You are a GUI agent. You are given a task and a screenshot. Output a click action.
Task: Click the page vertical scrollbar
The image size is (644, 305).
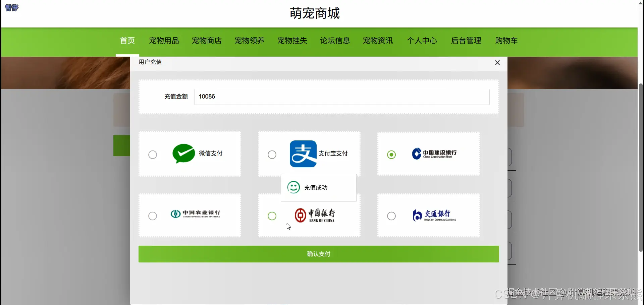641,168
